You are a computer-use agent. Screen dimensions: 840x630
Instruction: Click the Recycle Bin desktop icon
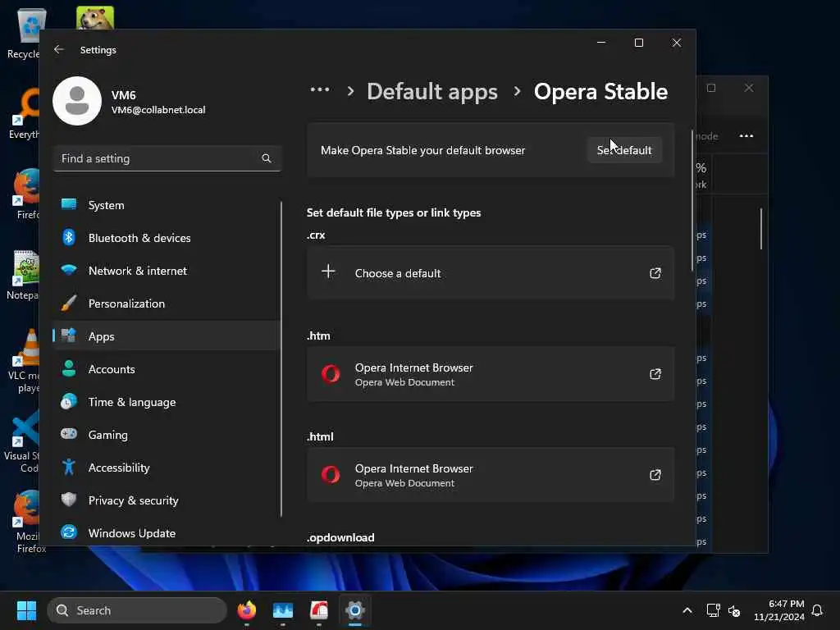[25, 34]
